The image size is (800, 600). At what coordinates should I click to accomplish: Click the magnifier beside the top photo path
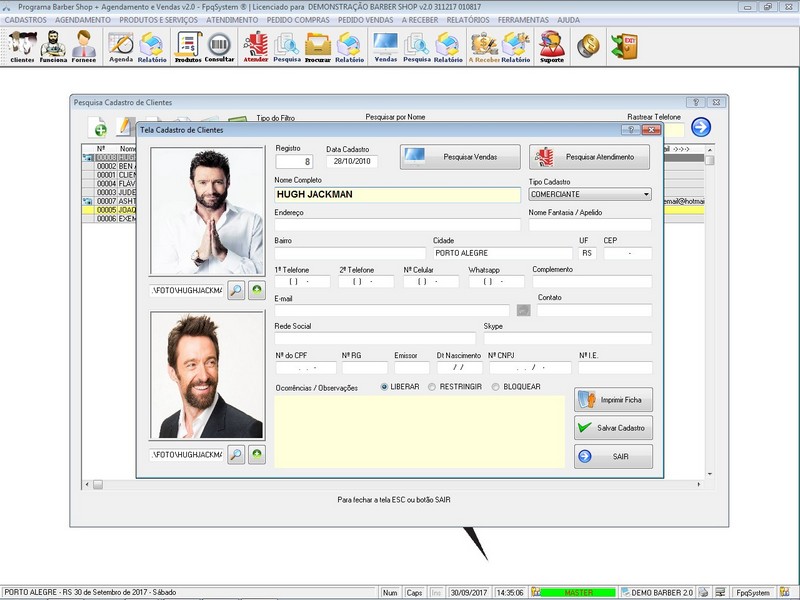(235, 290)
